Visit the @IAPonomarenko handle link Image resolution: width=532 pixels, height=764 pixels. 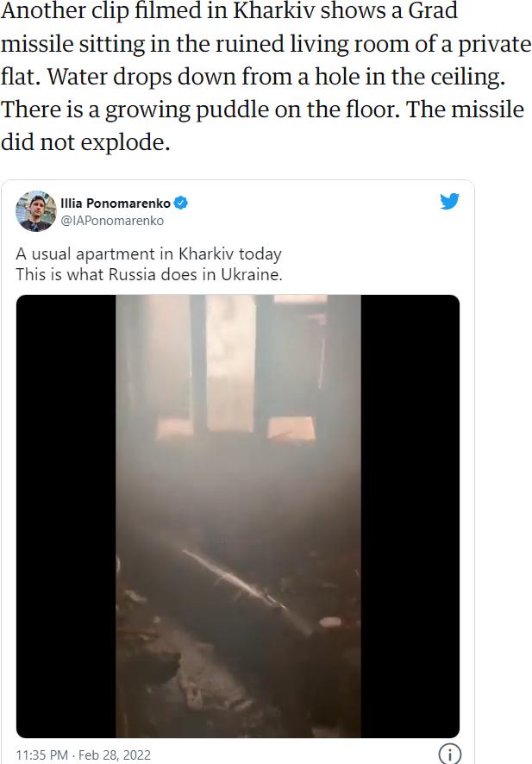pyautogui.click(x=112, y=221)
